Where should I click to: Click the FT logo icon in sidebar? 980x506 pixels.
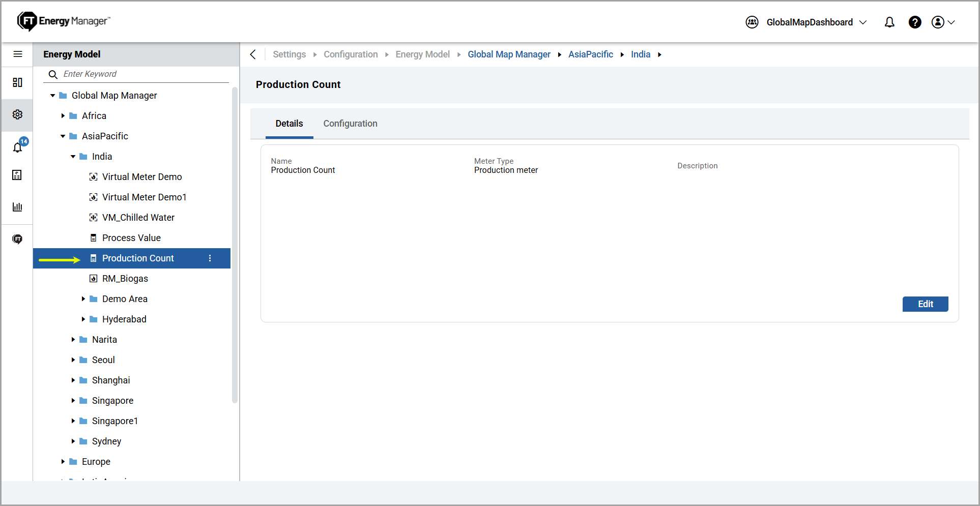(x=17, y=239)
